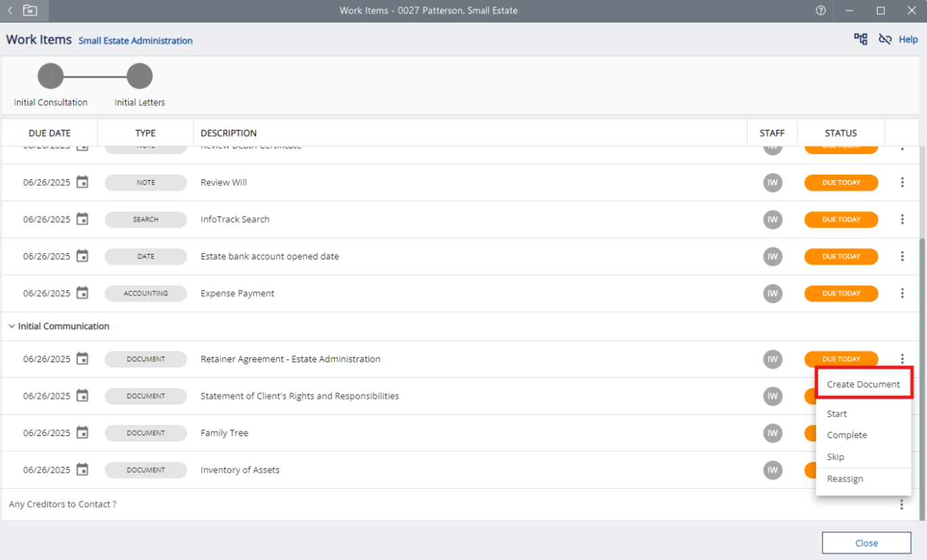The image size is (927, 560).
Task: Open the matter folder icon in title bar
Action: click(x=30, y=11)
